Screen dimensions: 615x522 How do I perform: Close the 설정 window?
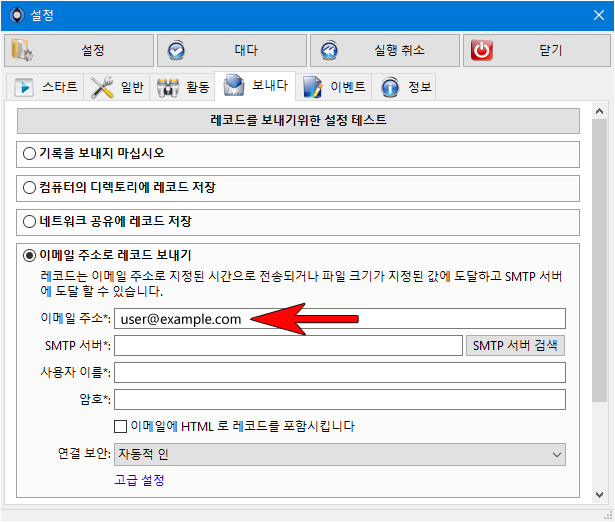coord(599,15)
